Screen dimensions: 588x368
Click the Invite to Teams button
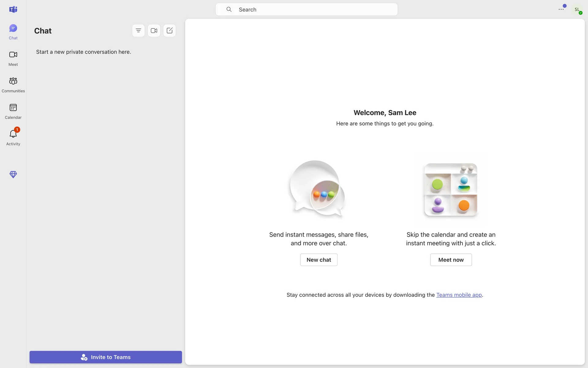coord(106,357)
